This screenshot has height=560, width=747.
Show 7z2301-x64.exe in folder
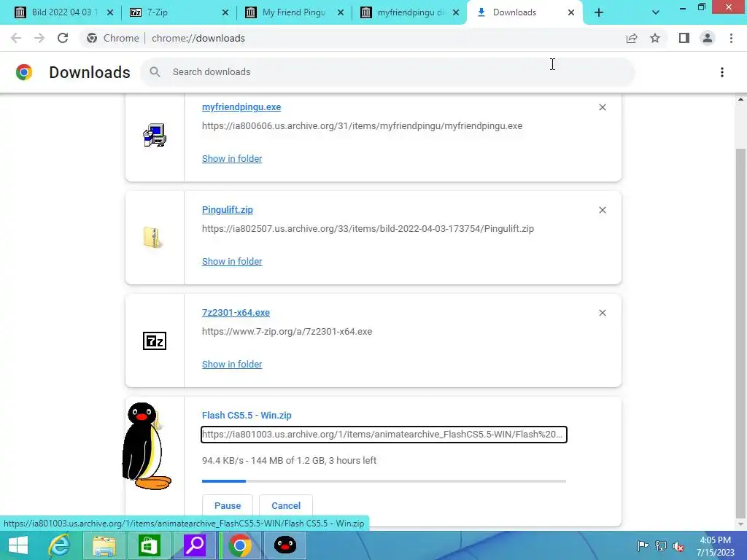[232, 365]
